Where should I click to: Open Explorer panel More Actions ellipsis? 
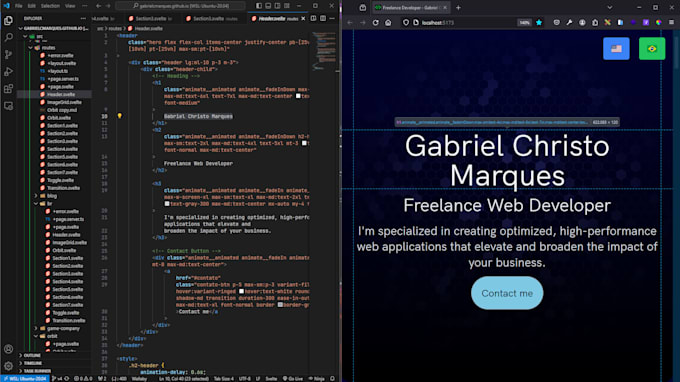click(x=83, y=18)
